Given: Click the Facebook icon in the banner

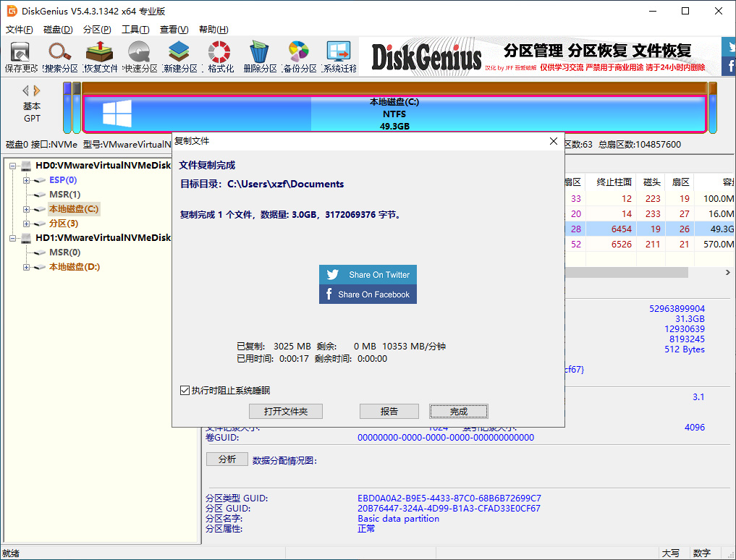Looking at the screenshot, I should (729, 66).
